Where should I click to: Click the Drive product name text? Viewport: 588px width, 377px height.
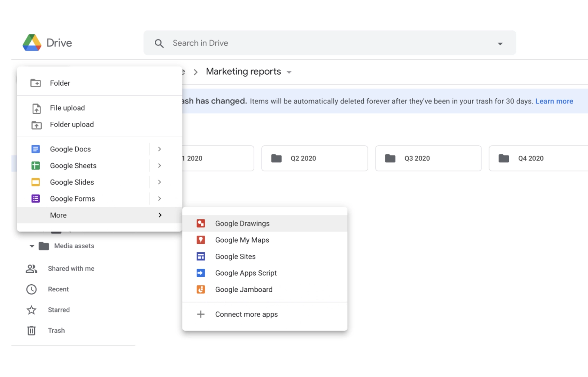(x=59, y=43)
